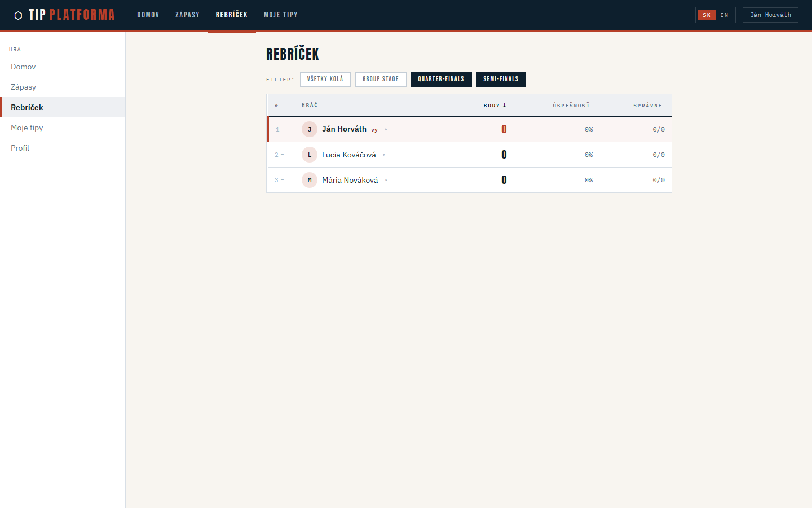Open Domov in the left sidebar

tap(23, 67)
